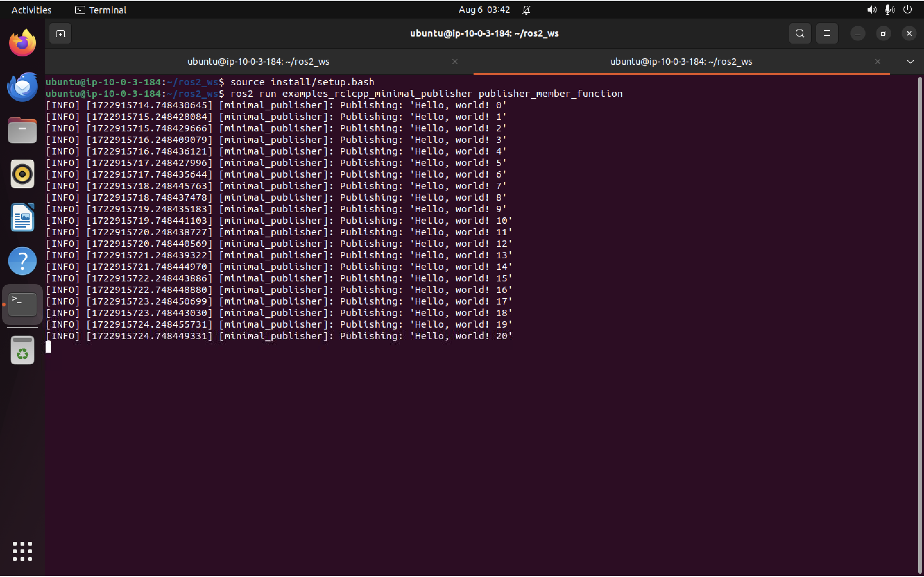Open the Files file manager

[x=22, y=130]
